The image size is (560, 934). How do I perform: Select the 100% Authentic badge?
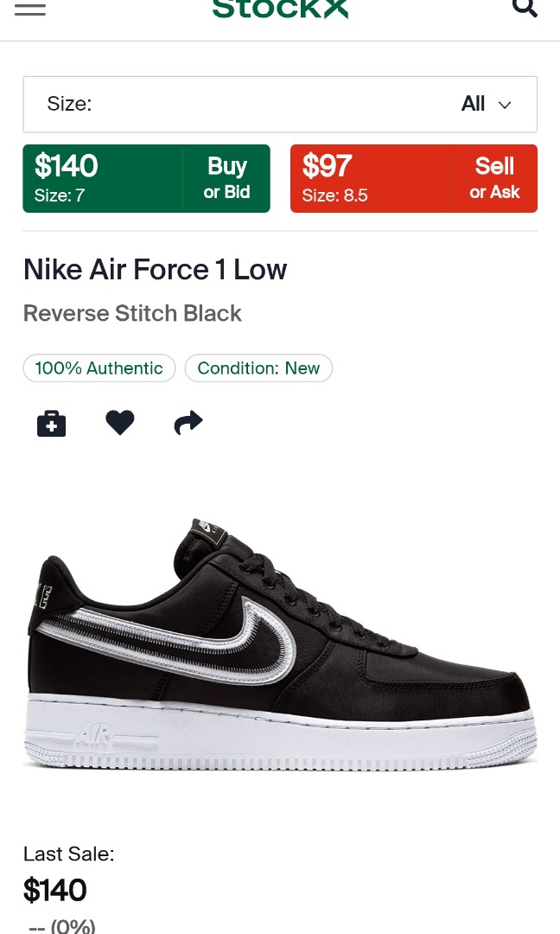tap(99, 368)
